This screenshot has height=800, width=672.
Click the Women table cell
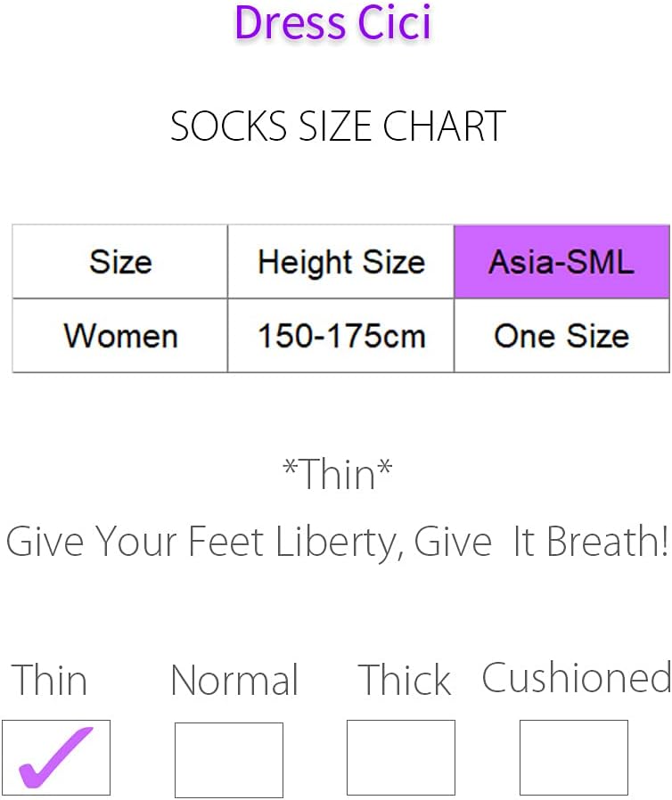pyautogui.click(x=120, y=336)
